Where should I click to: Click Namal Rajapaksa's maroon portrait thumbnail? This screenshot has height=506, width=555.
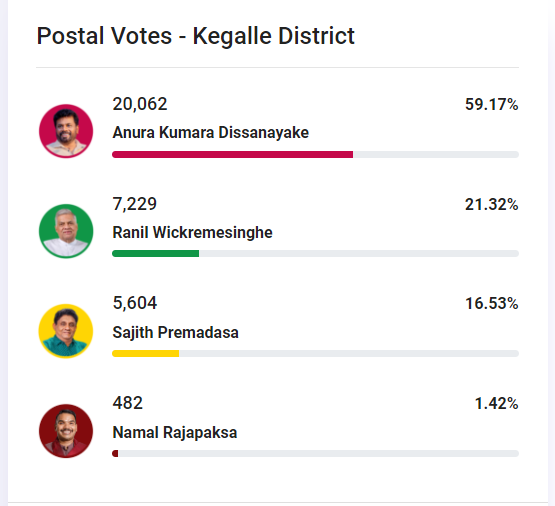point(66,431)
